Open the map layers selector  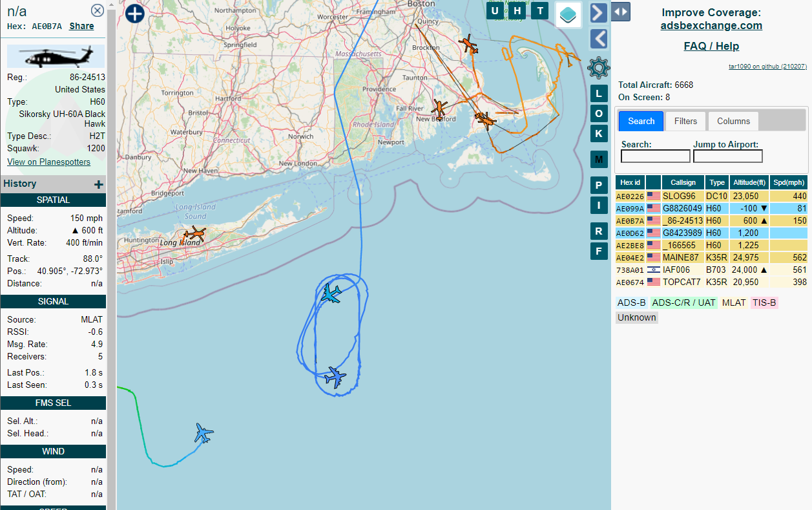568,15
